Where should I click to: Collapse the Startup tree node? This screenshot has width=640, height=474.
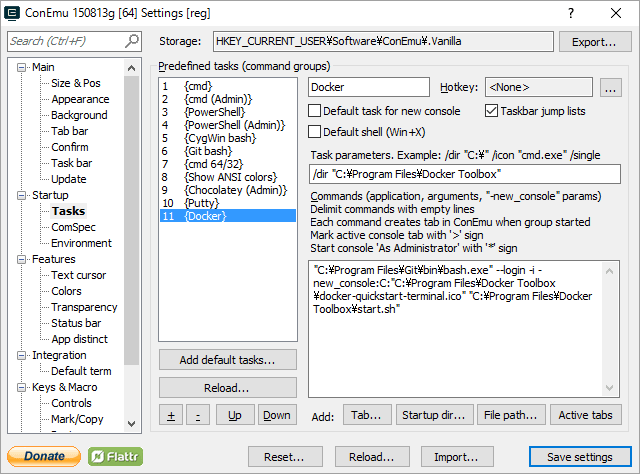coord(21,195)
